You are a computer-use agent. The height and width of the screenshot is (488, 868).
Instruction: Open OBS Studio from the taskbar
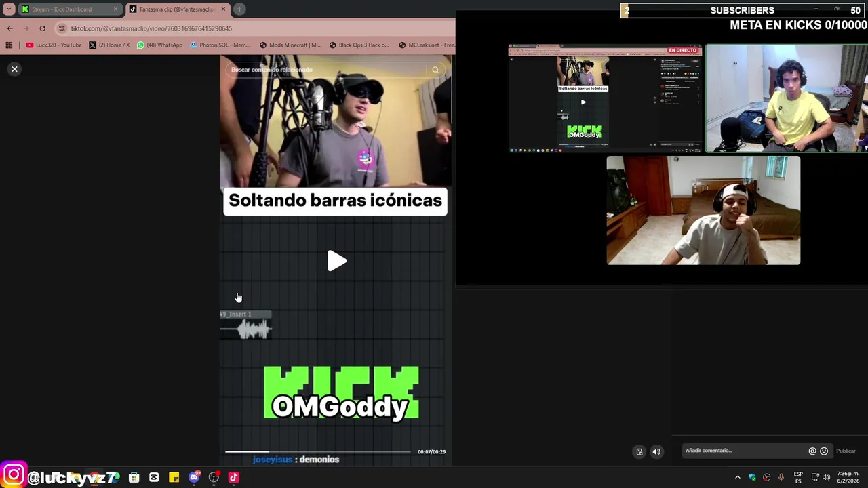click(x=214, y=477)
